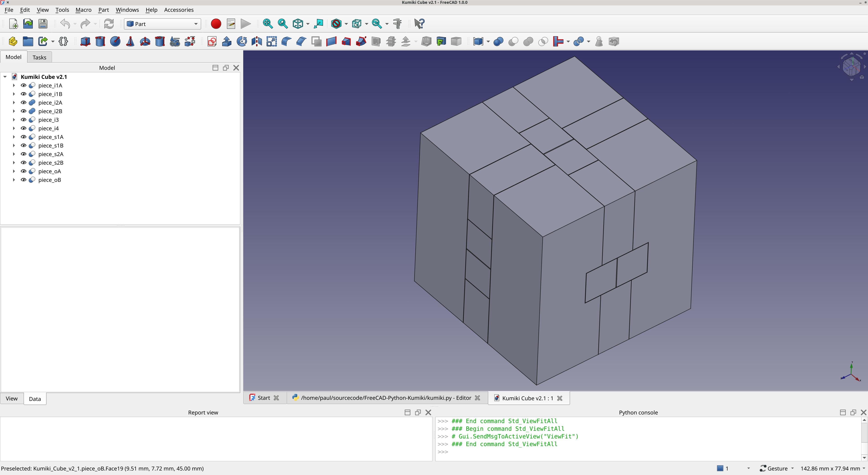868x475 pixels.
Task: Create a torus primitive
Action: pos(145,41)
